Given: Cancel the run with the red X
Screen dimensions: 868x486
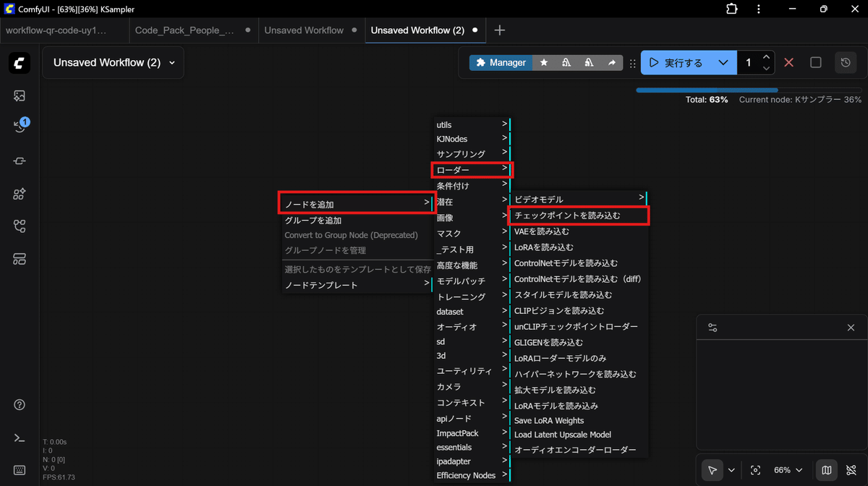Looking at the screenshot, I should tap(788, 62).
